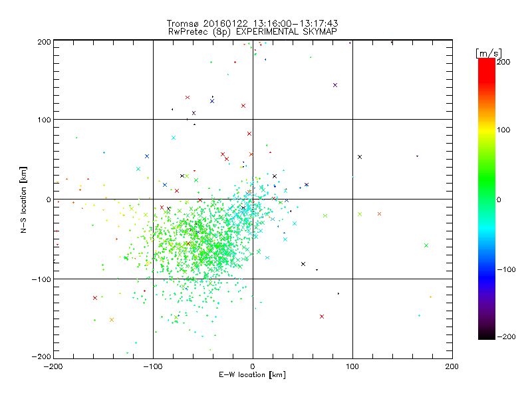
Task: Click the green X marker near the right edge
Action: pyautogui.click(x=426, y=245)
